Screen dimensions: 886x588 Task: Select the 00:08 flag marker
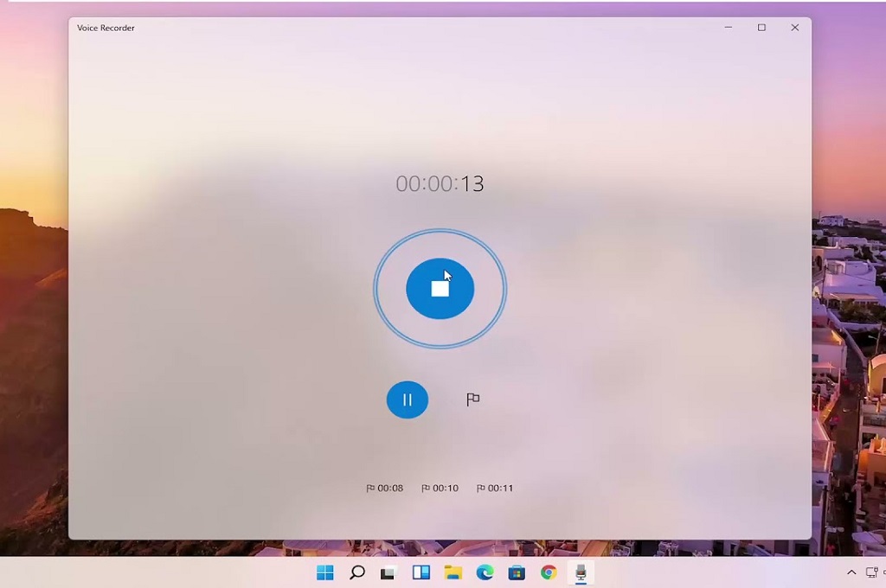383,487
